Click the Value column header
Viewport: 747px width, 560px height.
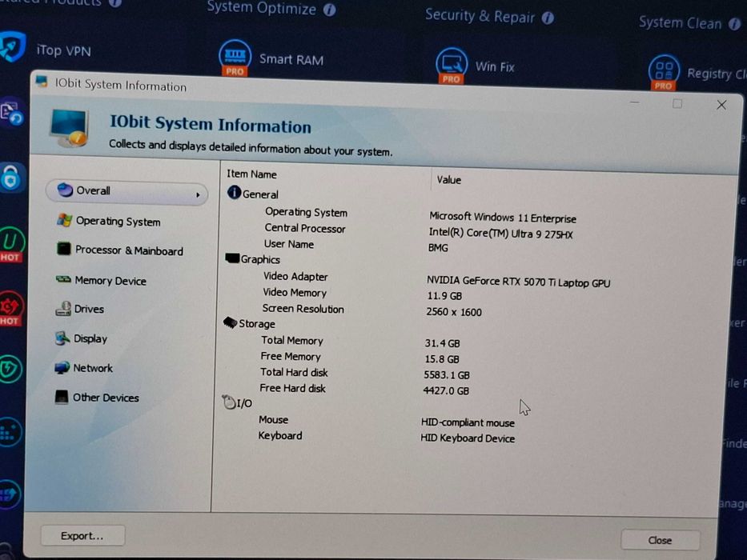449,180
